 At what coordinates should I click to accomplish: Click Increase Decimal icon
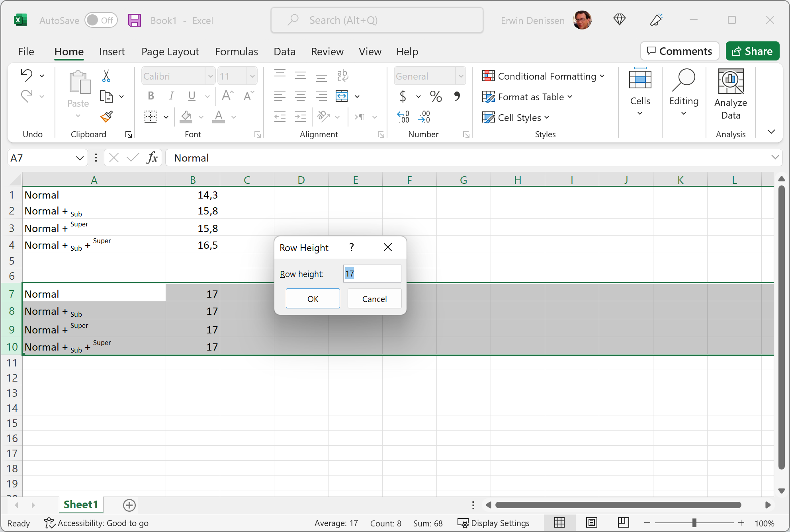pos(403,117)
